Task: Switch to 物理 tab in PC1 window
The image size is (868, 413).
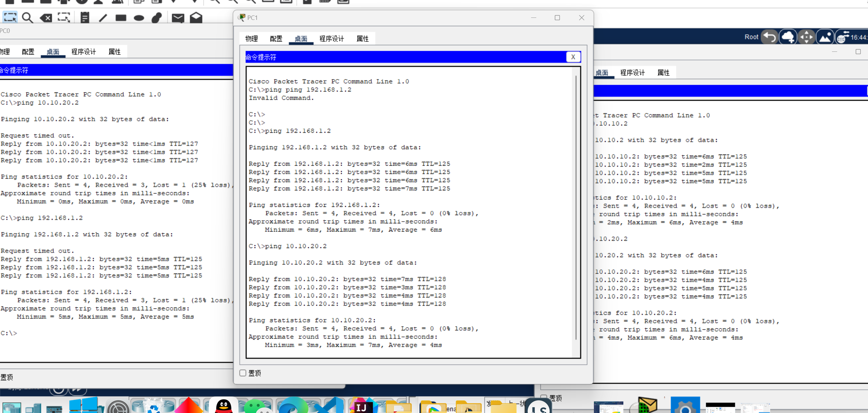Action: [x=251, y=39]
